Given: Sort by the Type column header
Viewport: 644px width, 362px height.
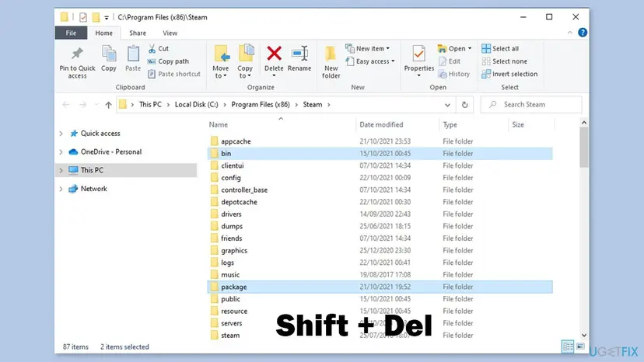Looking at the screenshot, I should pos(450,125).
